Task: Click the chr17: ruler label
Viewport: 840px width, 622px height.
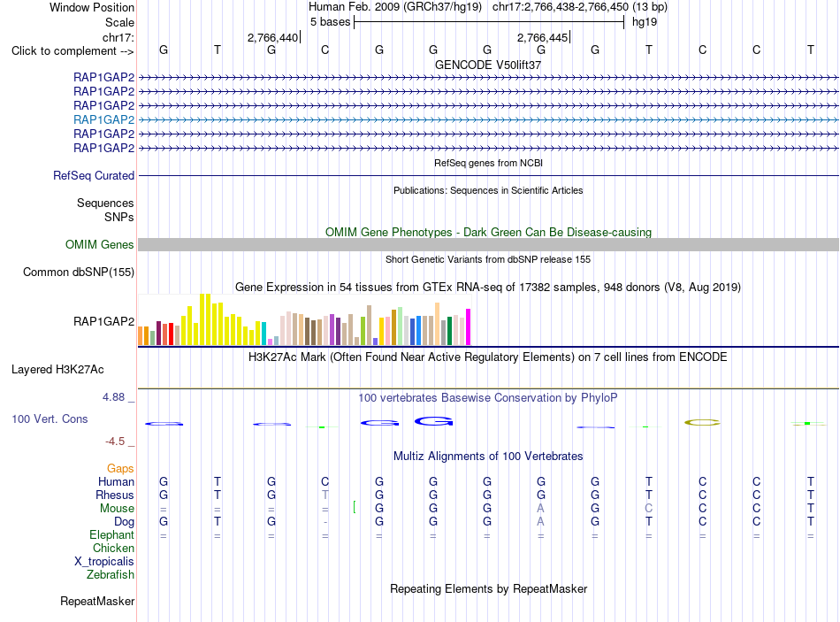Action: [x=118, y=37]
